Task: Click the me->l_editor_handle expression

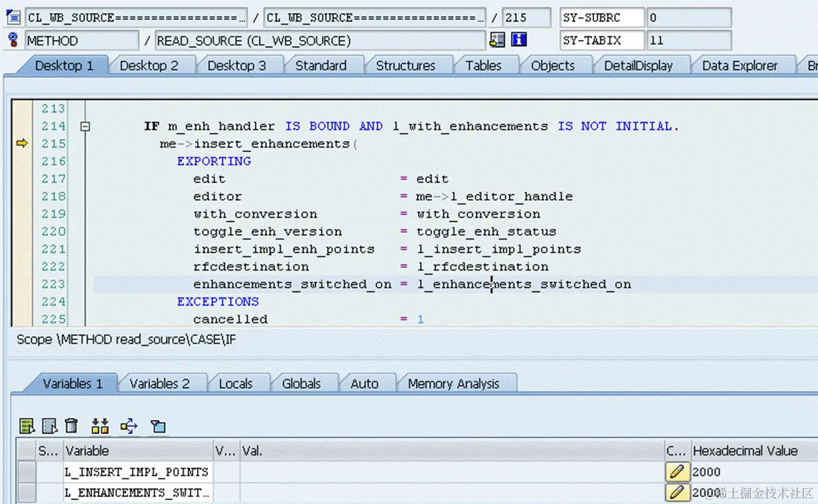Action: (x=494, y=197)
